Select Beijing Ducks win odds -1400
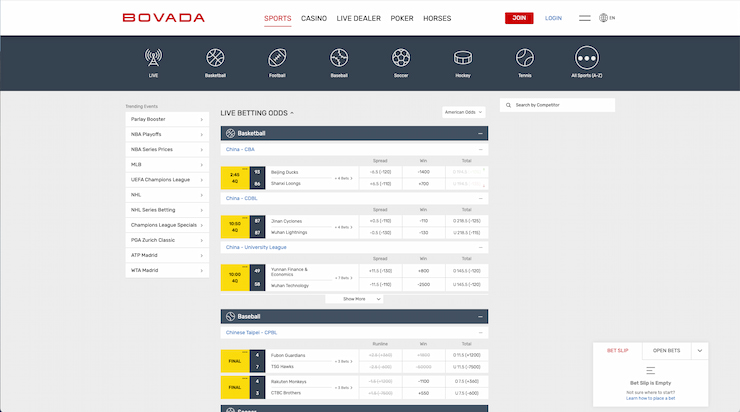The image size is (740, 412). (423, 172)
